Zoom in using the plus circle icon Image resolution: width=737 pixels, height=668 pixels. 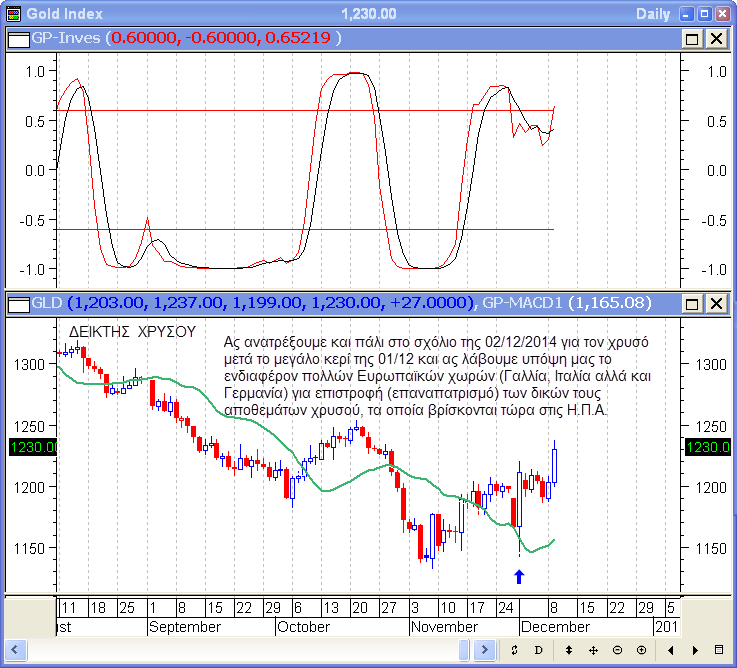[x=641, y=650]
